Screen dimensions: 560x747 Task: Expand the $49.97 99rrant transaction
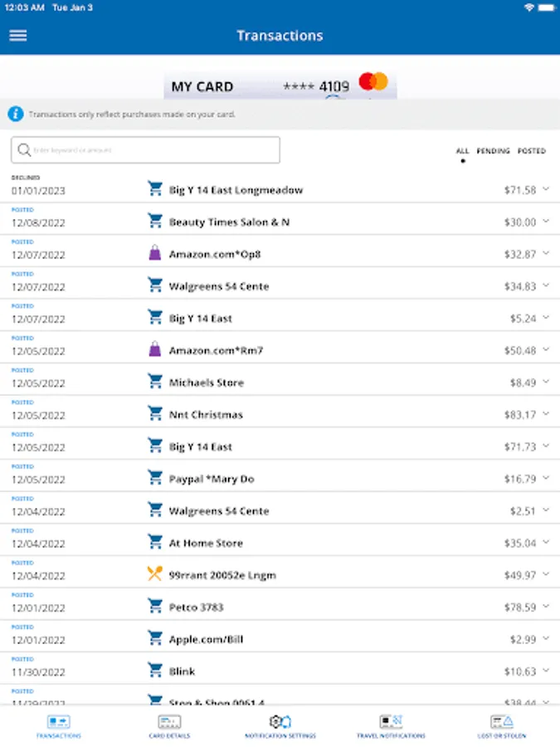tap(546, 574)
